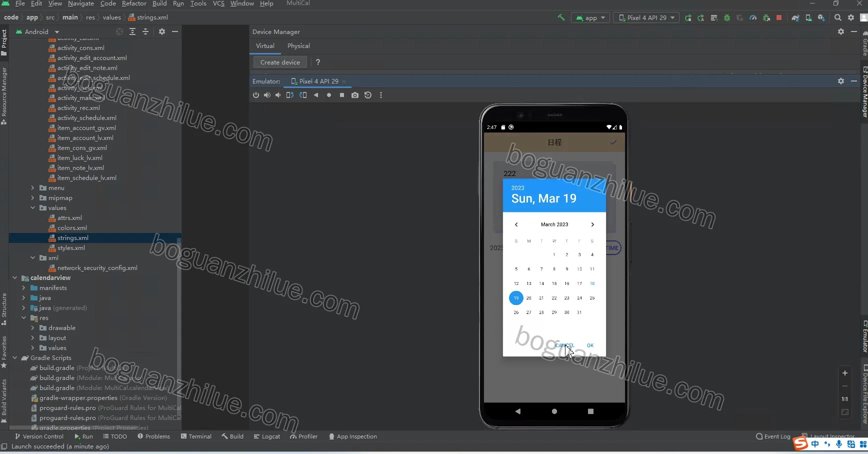Viewport: 868px width, 454px height.
Task: Select the Pixel 4 API 29 emulator tab
Action: point(318,81)
